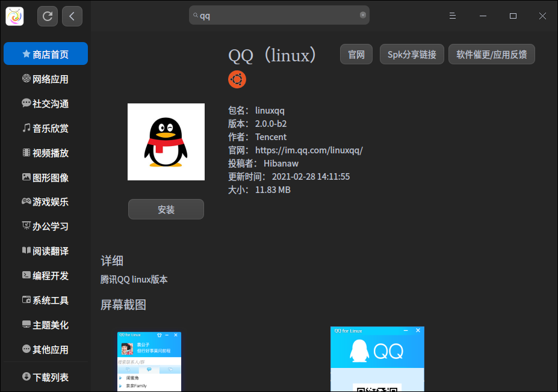Open the 商店首页 home tab
The image size is (558, 392).
point(46,54)
